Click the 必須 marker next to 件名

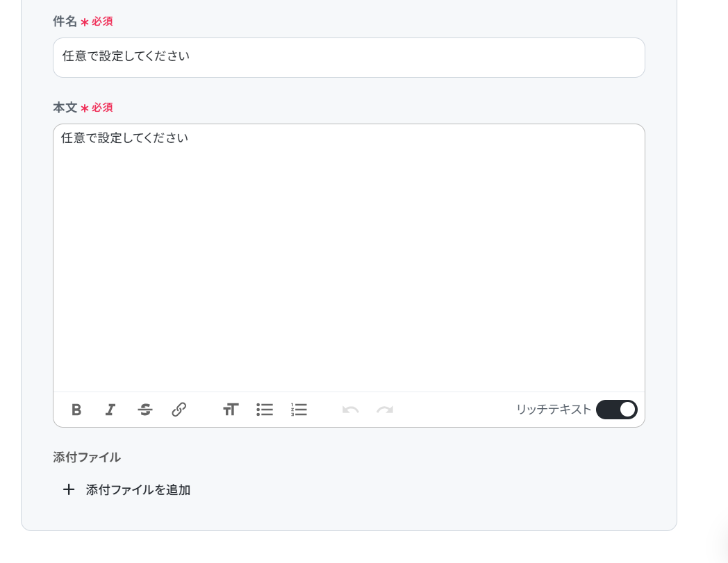[101, 22]
